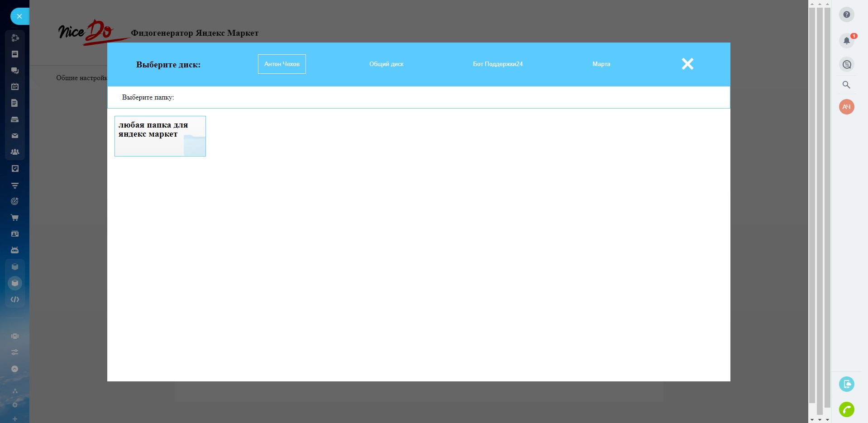Choose the folder любая папка для яндекс маркет
868x423 pixels.
(x=160, y=136)
